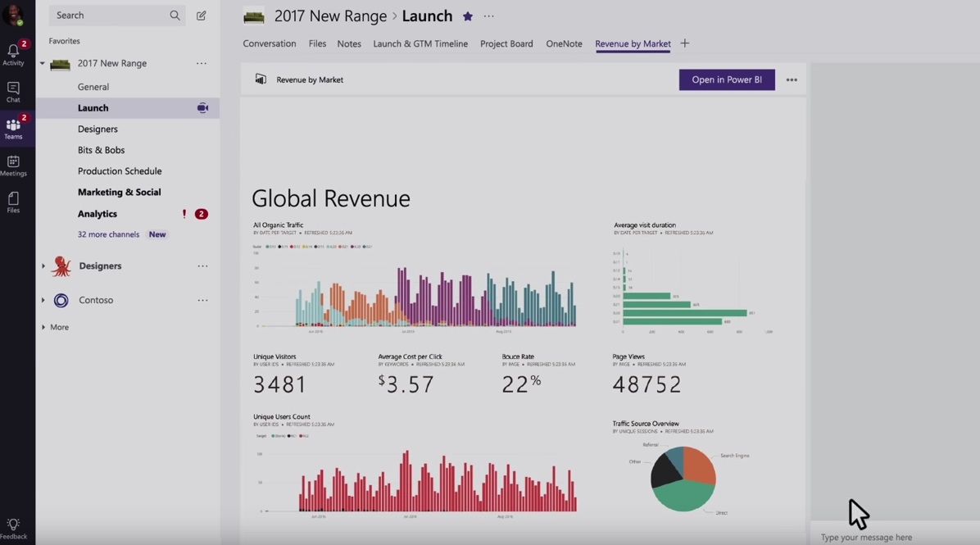
Task: Click the Global Revenue heading
Action: click(330, 198)
